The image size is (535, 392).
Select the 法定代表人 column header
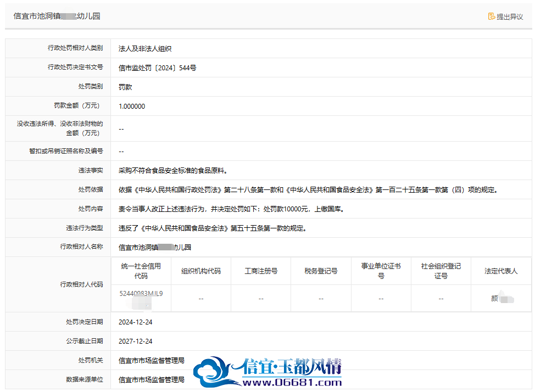tap(501, 271)
